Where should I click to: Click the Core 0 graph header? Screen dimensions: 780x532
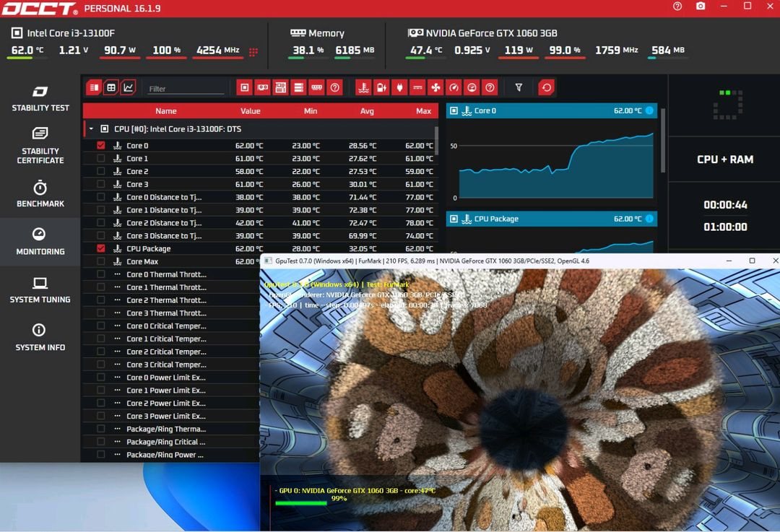point(552,110)
